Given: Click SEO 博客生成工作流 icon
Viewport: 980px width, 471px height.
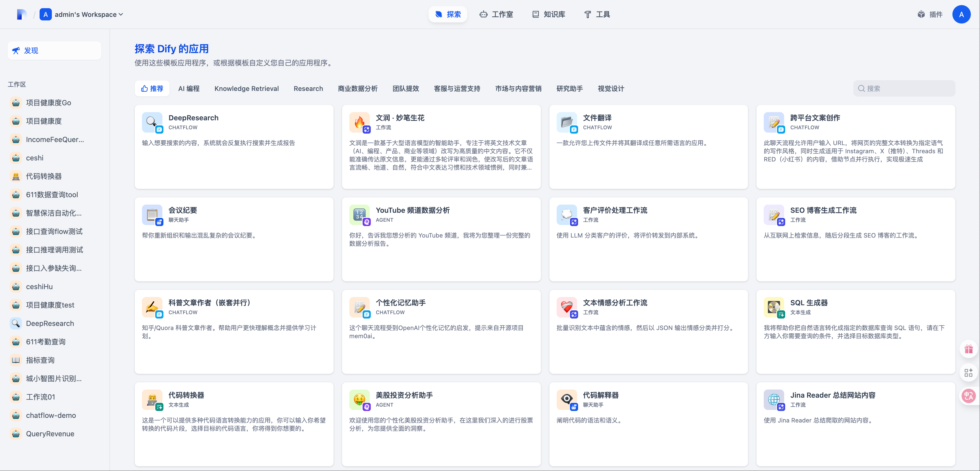Looking at the screenshot, I should (x=774, y=215).
